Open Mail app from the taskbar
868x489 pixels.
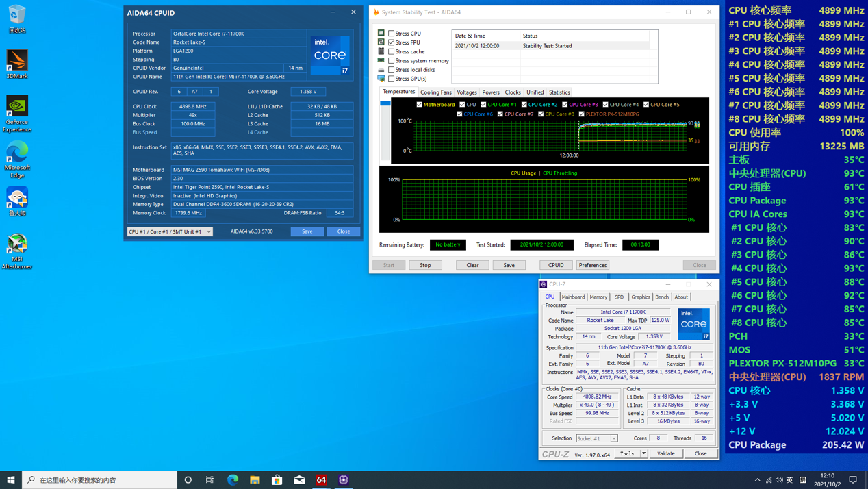pos(299,480)
